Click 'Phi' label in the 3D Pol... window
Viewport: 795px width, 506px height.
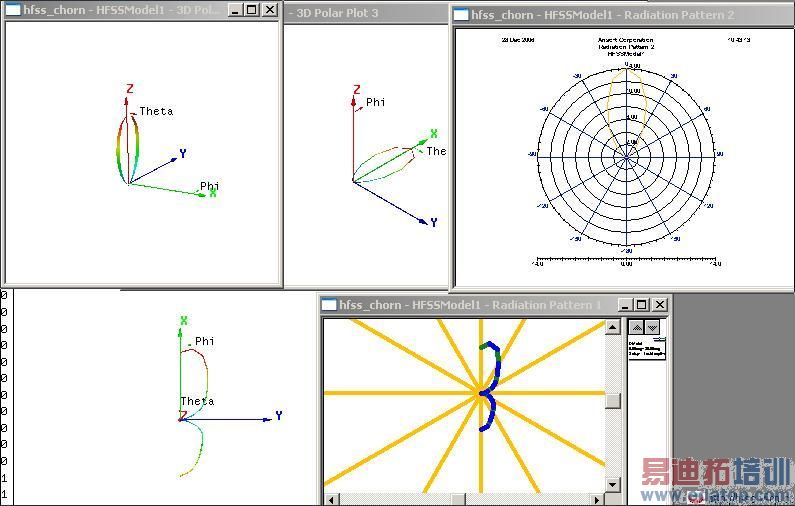[x=209, y=186]
